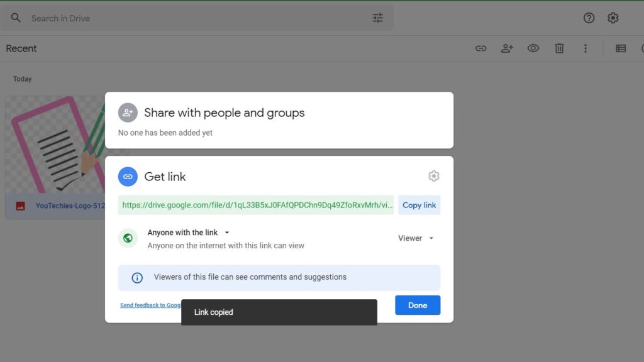Open search options filter icon

click(377, 18)
